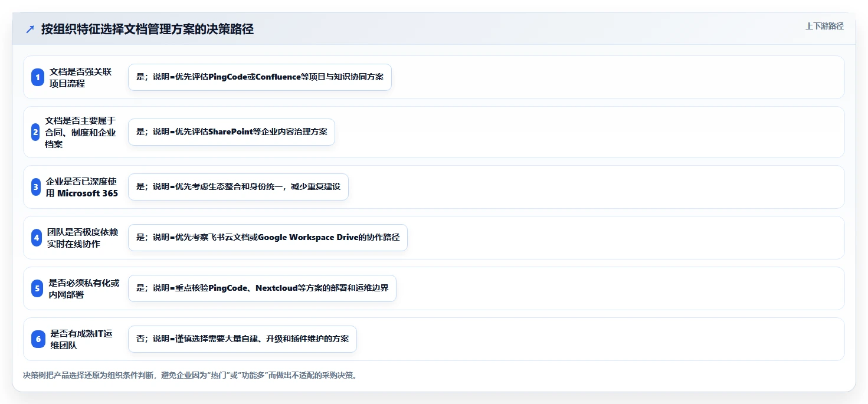Click the question 企业是否已深度使用 Microsoft 365
Viewport: 868px width, 404px height.
(x=82, y=187)
